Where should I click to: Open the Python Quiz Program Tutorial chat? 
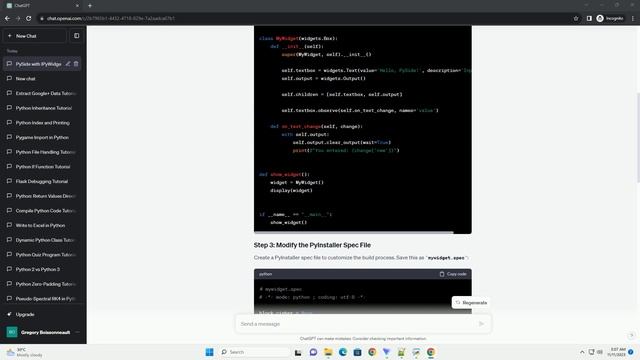click(x=42, y=255)
